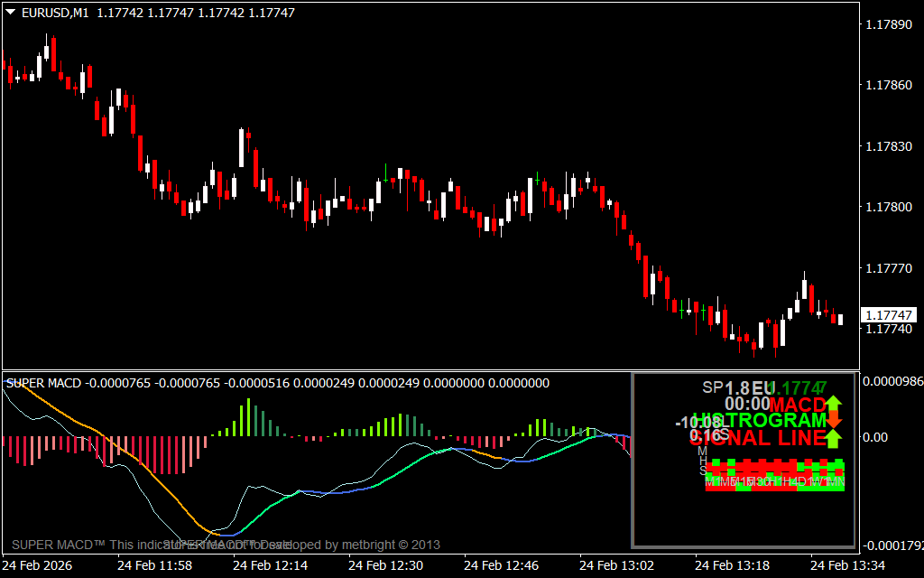Click the red down arrow beside HISTROGRAM
The height and width of the screenshot is (578, 924).
coord(834,421)
